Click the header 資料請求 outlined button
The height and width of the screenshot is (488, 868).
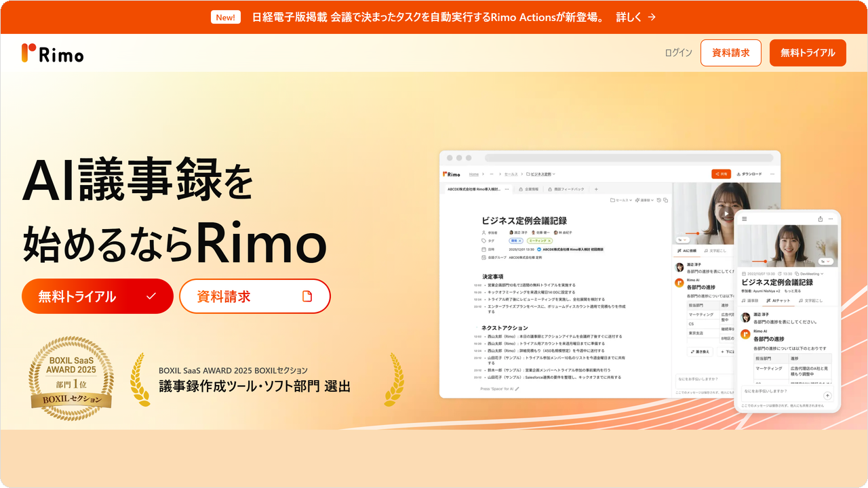click(x=731, y=53)
